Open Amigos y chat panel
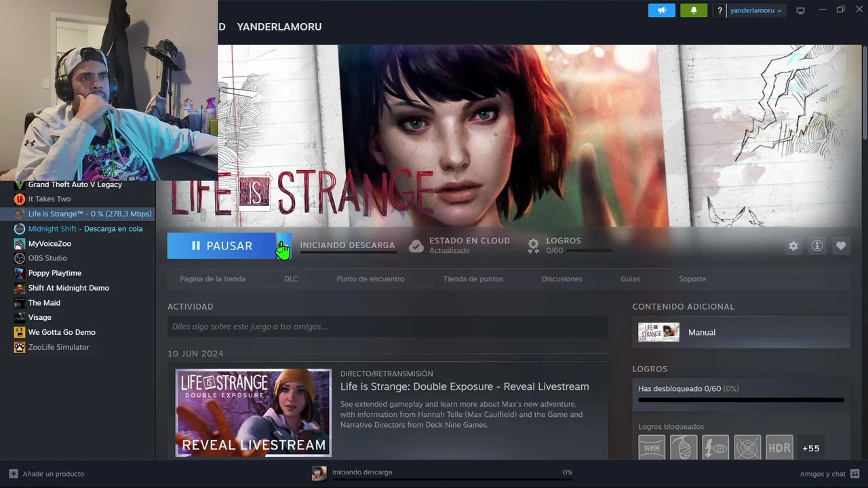This screenshot has height=488, width=868. 823,474
